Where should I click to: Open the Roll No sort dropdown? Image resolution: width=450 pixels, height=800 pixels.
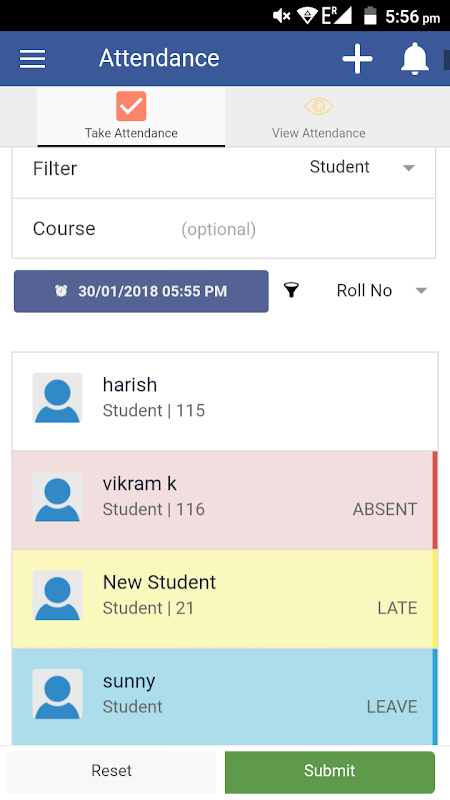tap(382, 291)
